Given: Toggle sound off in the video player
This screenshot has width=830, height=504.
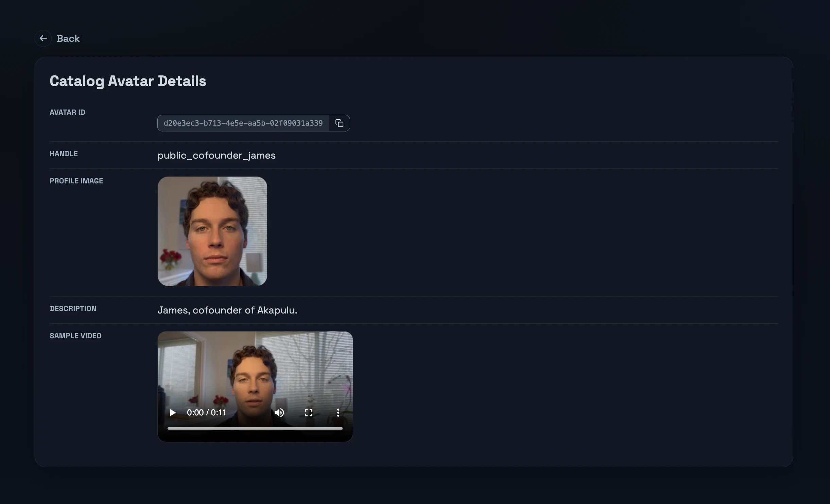Looking at the screenshot, I should 279,412.
